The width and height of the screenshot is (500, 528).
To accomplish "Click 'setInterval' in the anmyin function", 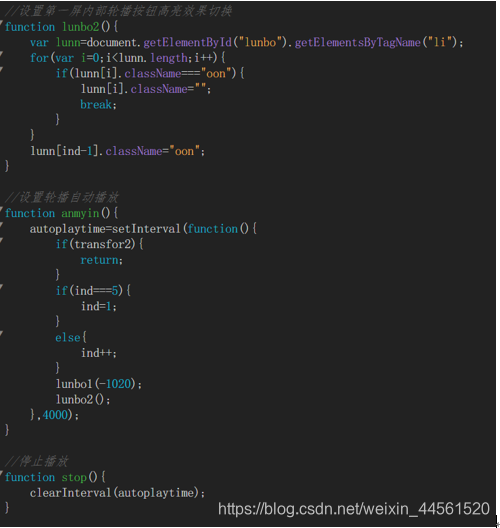I will [x=146, y=229].
